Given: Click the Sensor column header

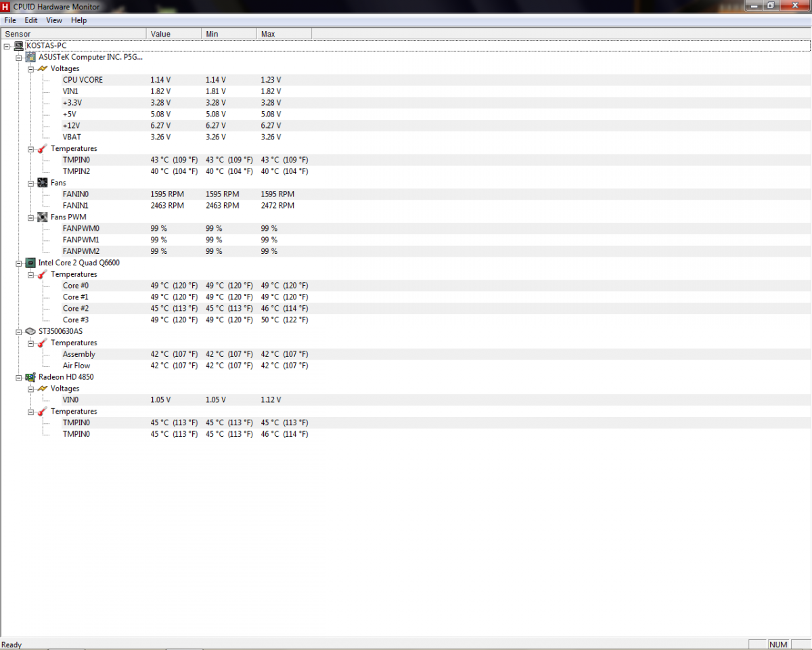Looking at the screenshot, I should coord(73,34).
